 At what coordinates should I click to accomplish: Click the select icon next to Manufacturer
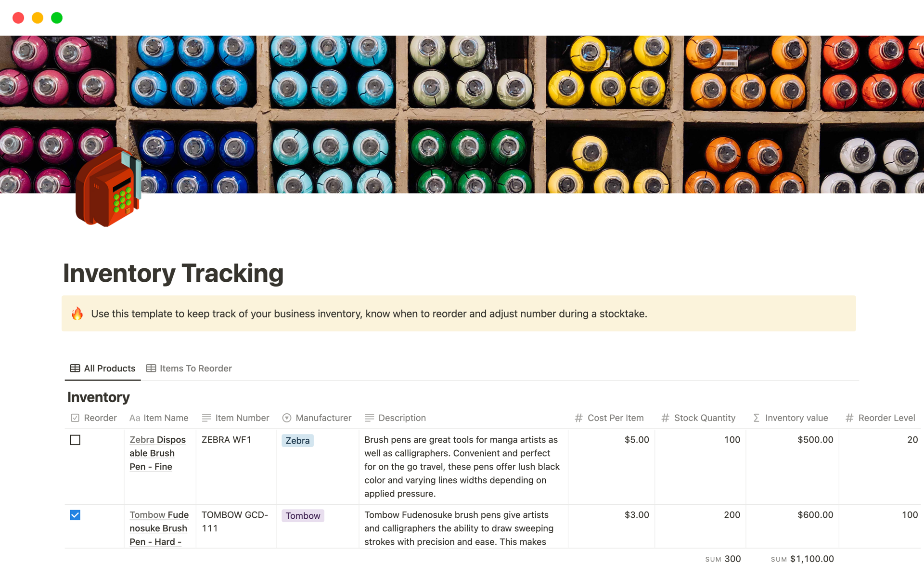pos(286,418)
